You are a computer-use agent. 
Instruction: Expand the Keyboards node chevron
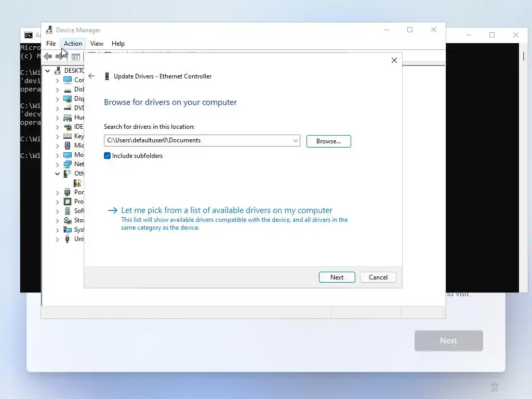point(57,137)
